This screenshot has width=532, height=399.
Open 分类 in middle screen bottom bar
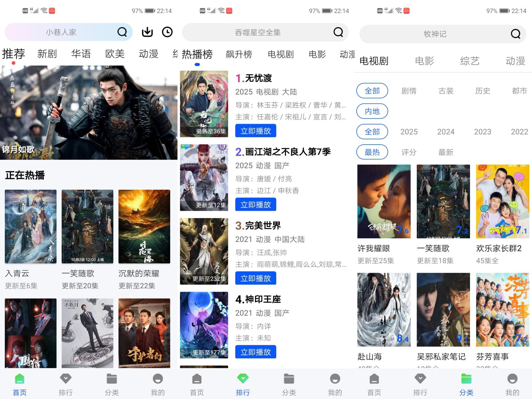[x=289, y=385]
